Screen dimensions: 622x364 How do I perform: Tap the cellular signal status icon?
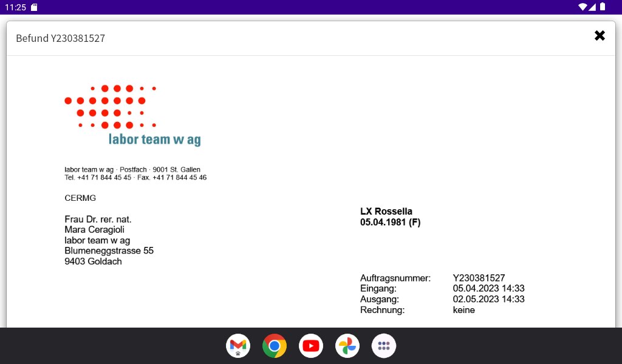592,7
